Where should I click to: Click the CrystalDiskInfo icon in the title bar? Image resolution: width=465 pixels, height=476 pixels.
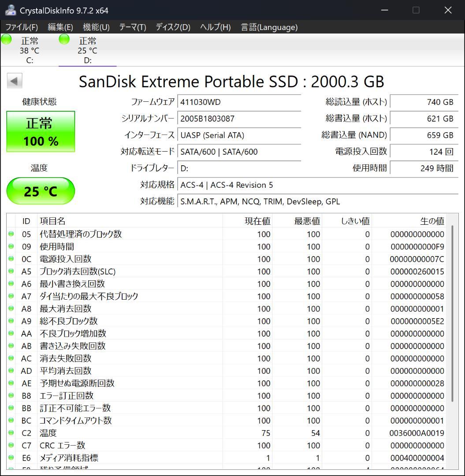tap(10, 10)
